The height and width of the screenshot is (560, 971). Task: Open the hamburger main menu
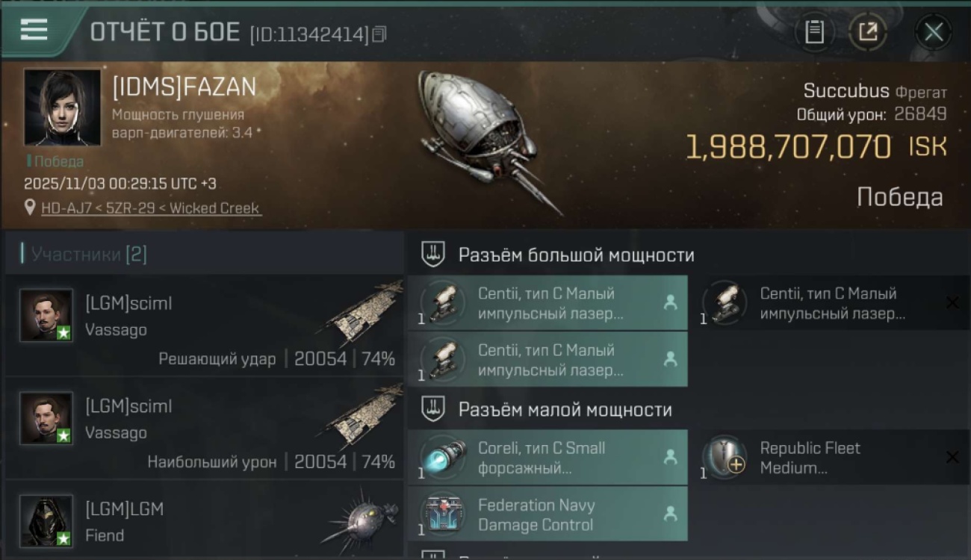pos(34,31)
